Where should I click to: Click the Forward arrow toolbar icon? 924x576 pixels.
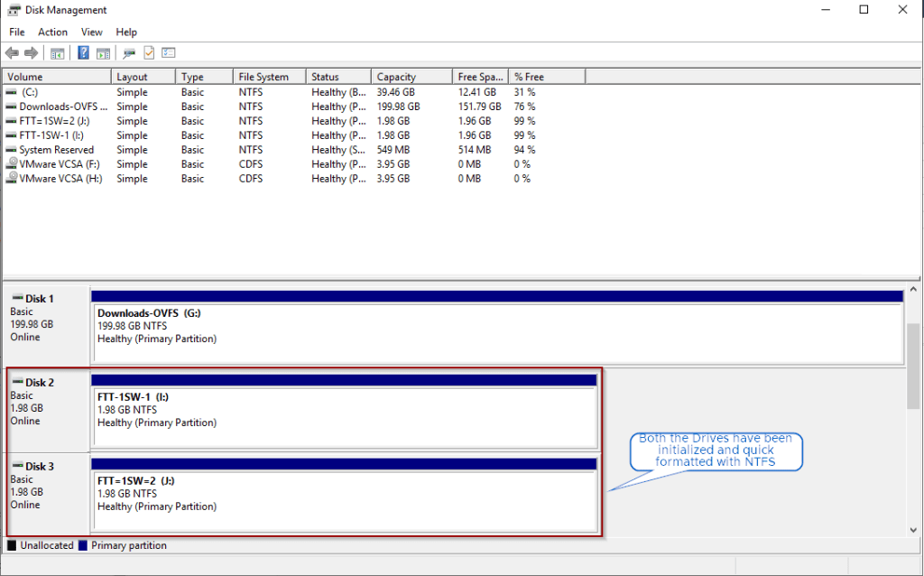point(32,53)
